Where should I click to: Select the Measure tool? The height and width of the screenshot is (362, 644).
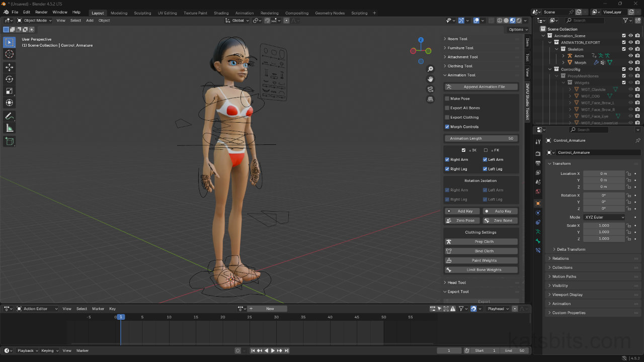click(x=9, y=128)
